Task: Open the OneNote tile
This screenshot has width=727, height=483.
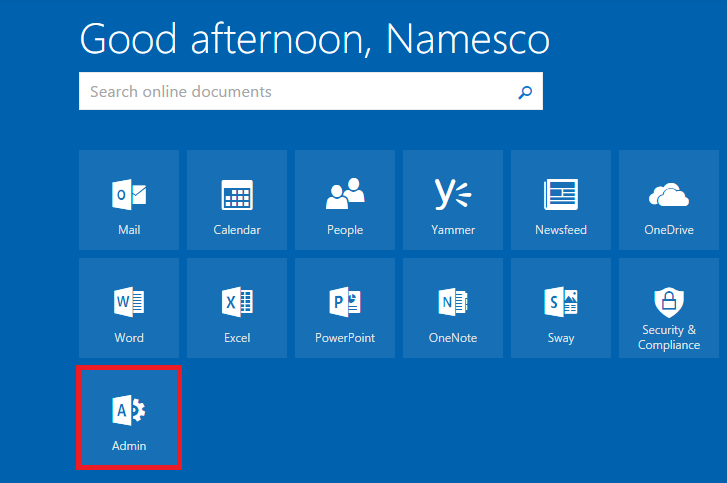Action: (453, 308)
